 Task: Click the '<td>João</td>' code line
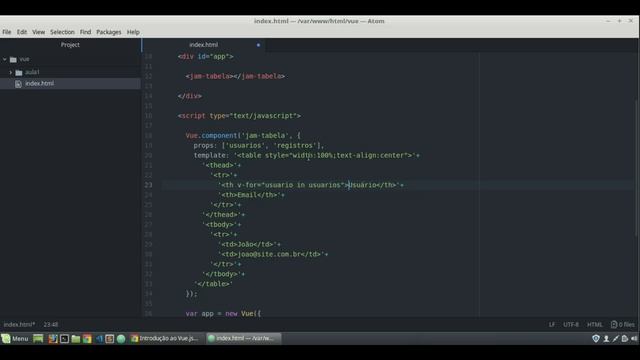point(249,244)
